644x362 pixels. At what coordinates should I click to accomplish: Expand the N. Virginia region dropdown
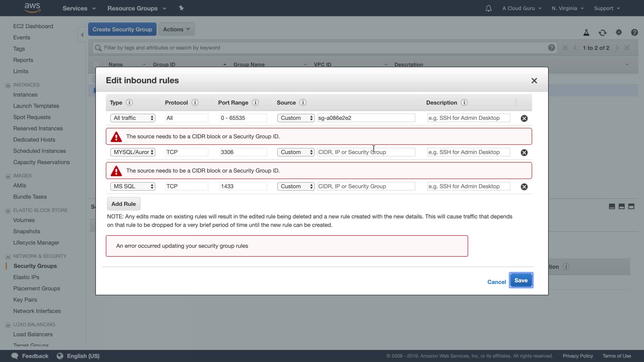pyautogui.click(x=568, y=8)
